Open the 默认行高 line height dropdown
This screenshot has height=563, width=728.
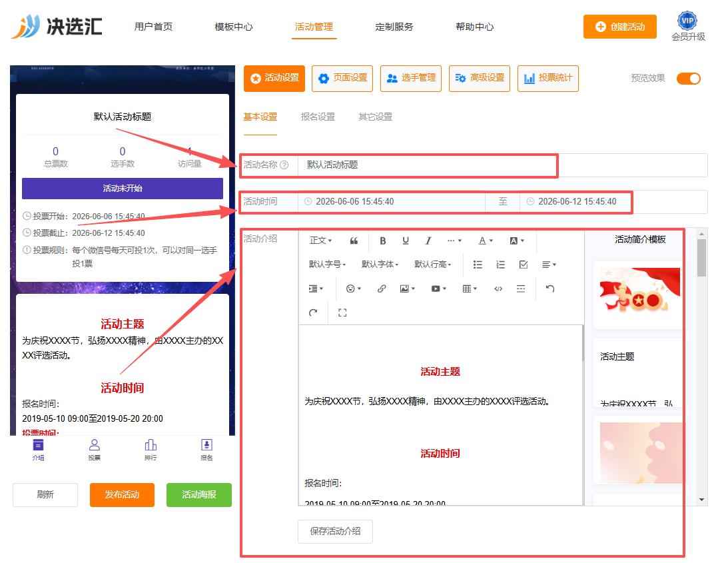(432, 265)
